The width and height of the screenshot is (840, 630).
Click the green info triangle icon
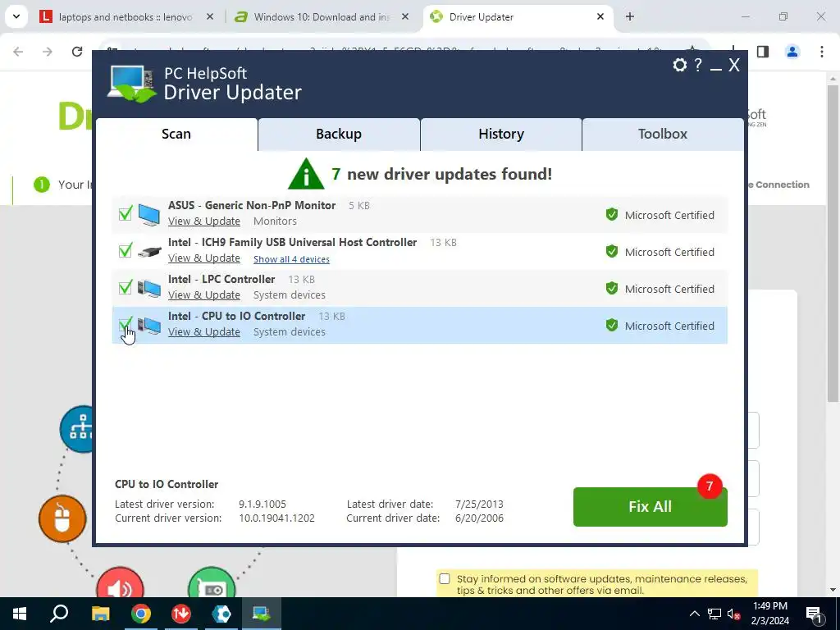[306, 174]
